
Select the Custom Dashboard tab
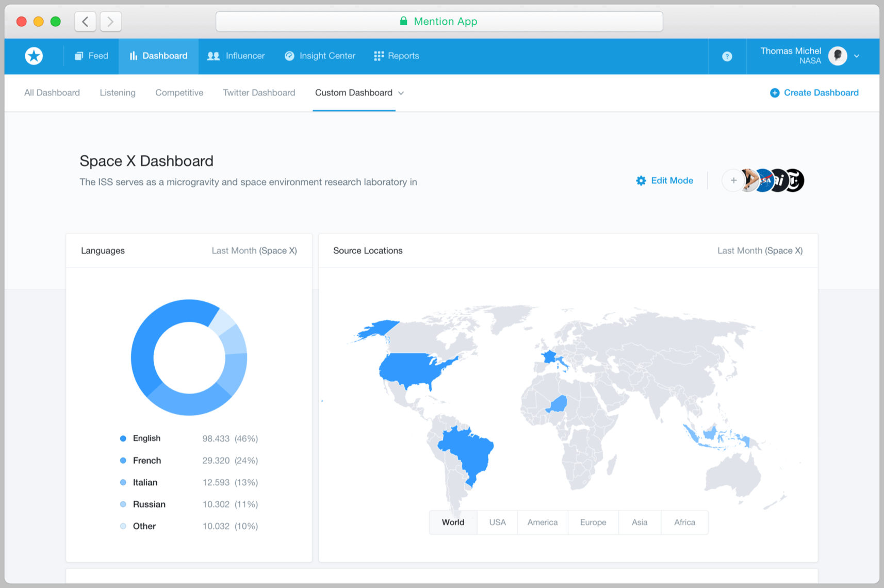tap(354, 93)
